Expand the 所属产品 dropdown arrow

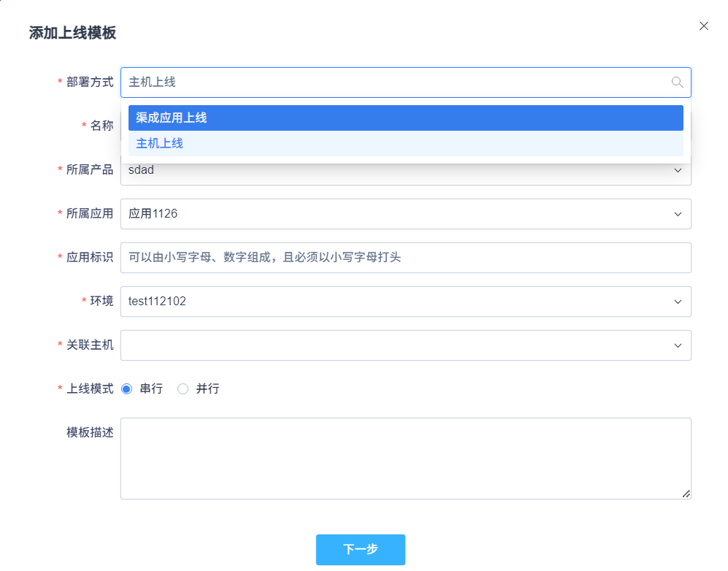point(678,171)
